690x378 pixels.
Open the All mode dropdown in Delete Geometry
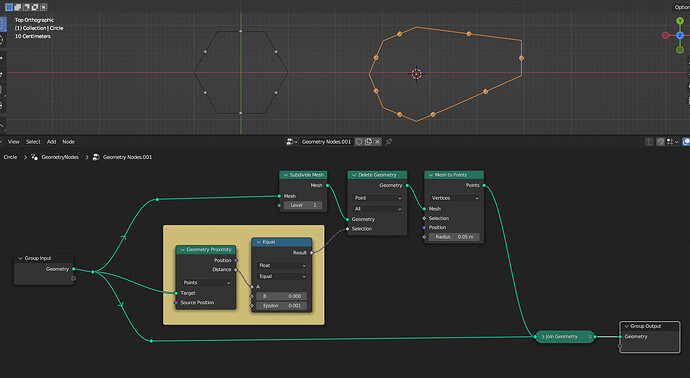(x=378, y=209)
